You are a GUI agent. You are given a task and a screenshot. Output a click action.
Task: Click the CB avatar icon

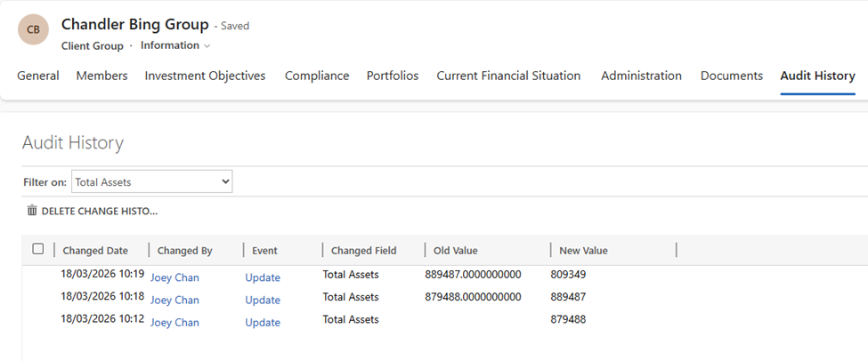tap(33, 30)
